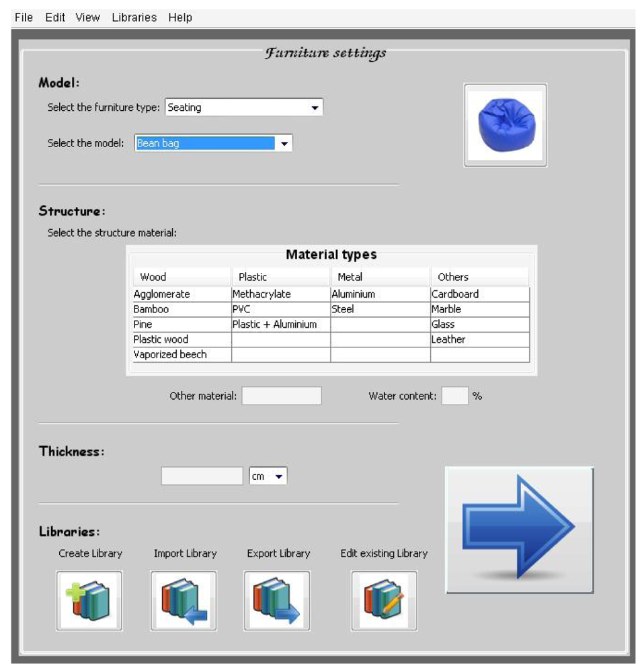
Task: Open the File menu
Action: (24, 17)
